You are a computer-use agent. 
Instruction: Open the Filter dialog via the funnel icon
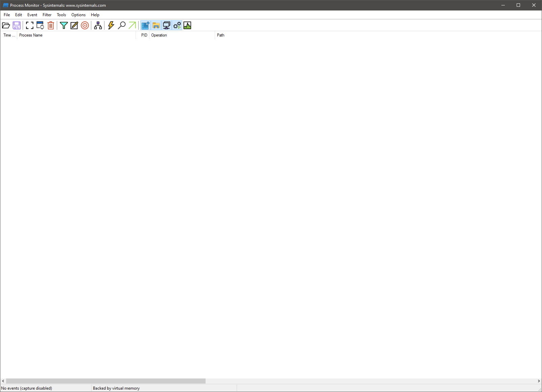tap(64, 25)
